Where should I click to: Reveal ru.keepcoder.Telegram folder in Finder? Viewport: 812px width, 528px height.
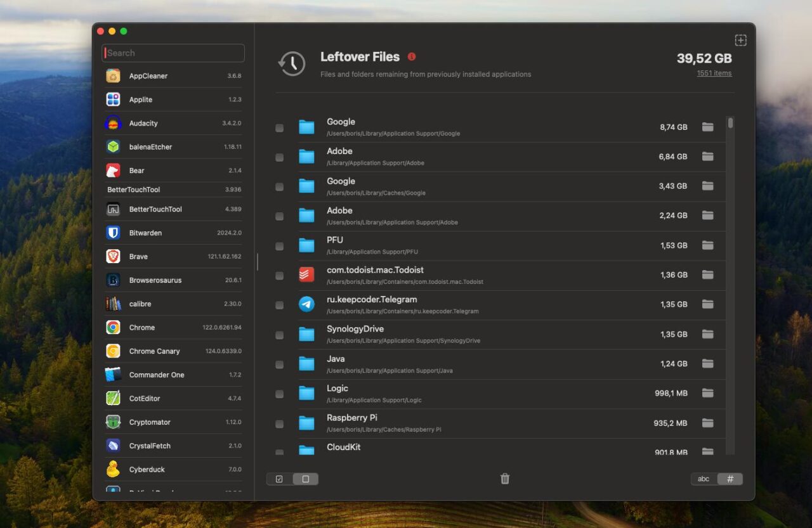(708, 304)
